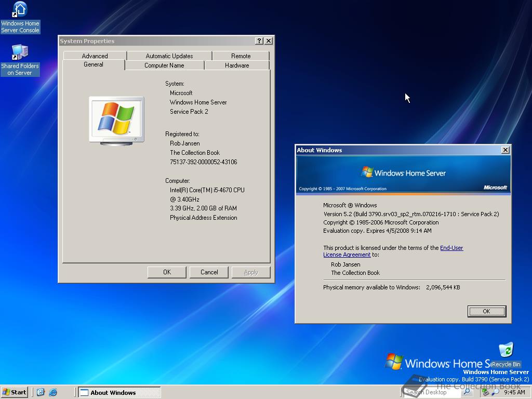The height and width of the screenshot is (399, 532).
Task: Click the System Properties help question-mark button
Action: pos(259,41)
